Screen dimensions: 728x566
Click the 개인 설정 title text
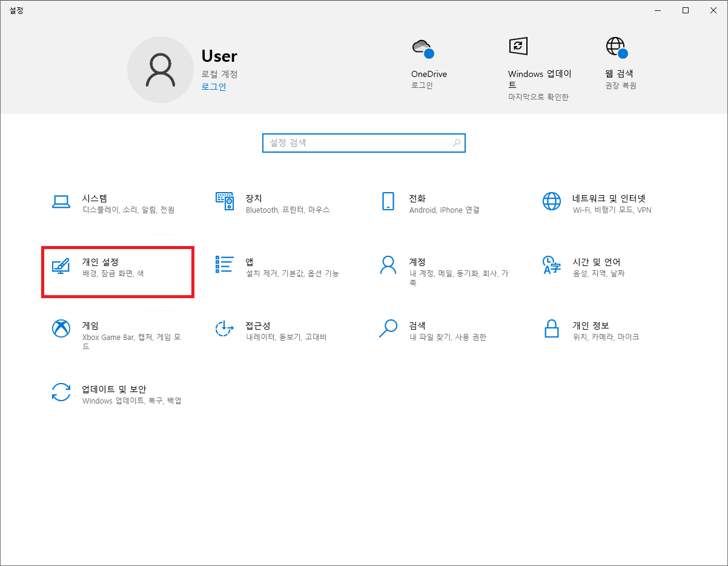click(x=101, y=262)
